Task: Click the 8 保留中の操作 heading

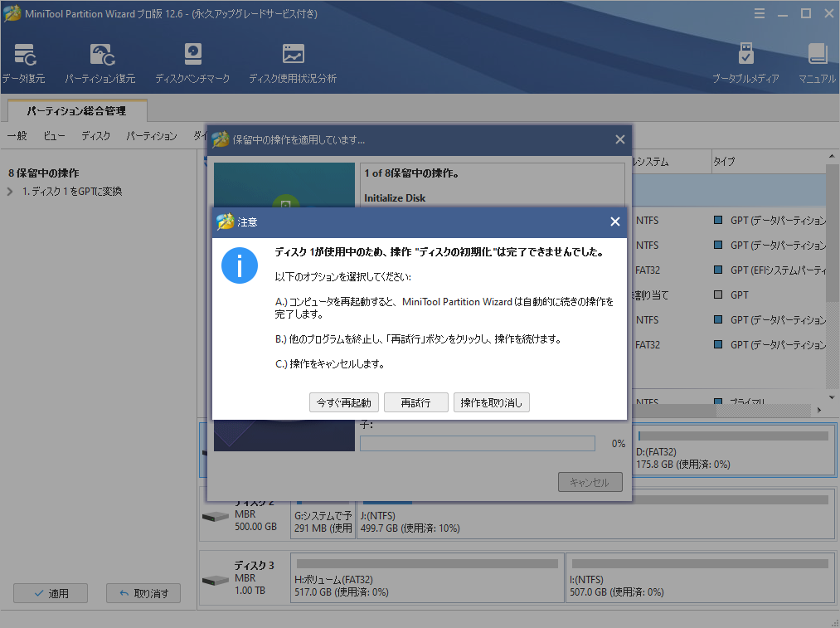Action: (x=43, y=173)
